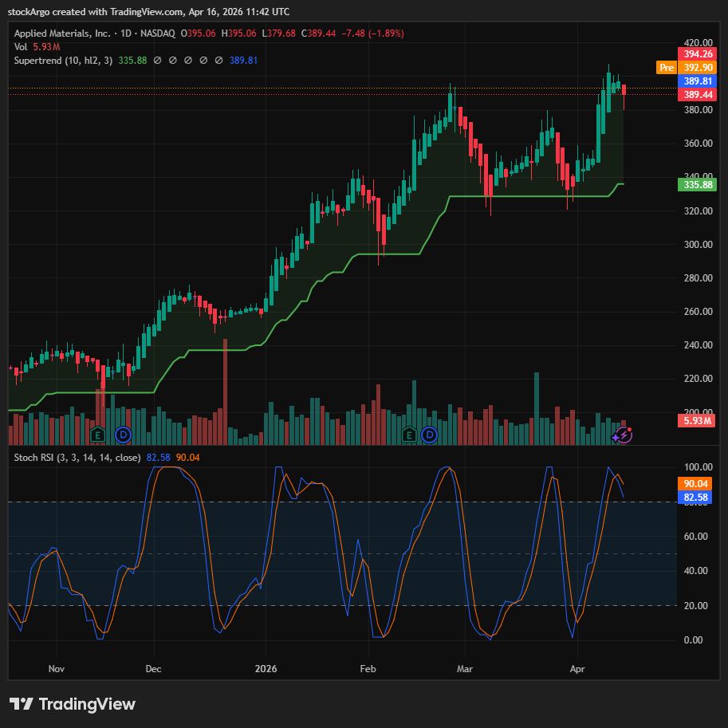Screen dimensions: 728x728
Task: Click the orange 90.04 Stoch RSI label
Action: point(692,483)
